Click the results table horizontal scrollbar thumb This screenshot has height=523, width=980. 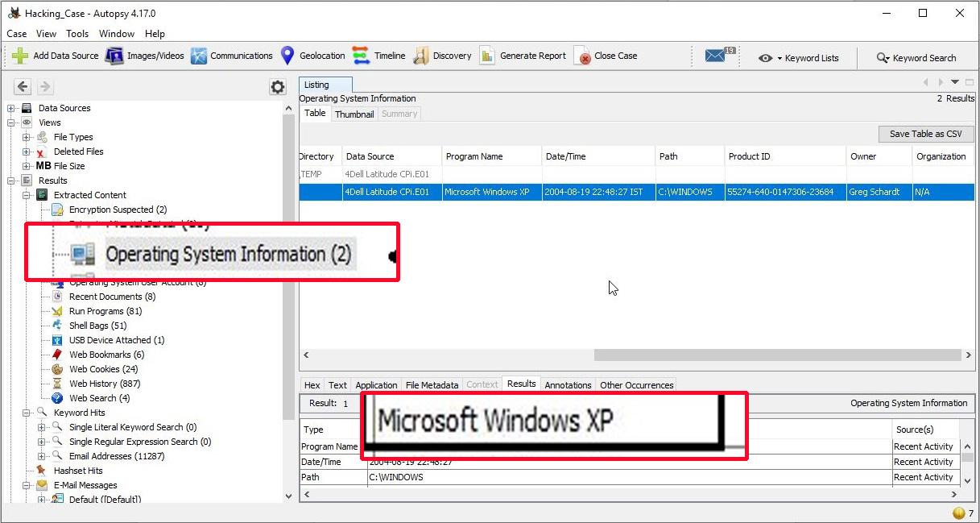coord(778,355)
